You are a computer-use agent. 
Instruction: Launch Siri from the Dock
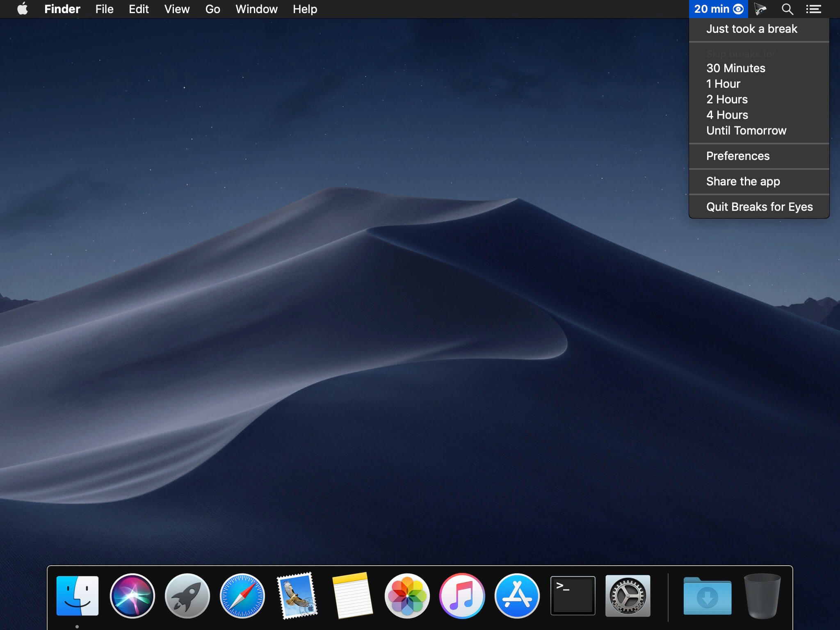click(x=132, y=596)
